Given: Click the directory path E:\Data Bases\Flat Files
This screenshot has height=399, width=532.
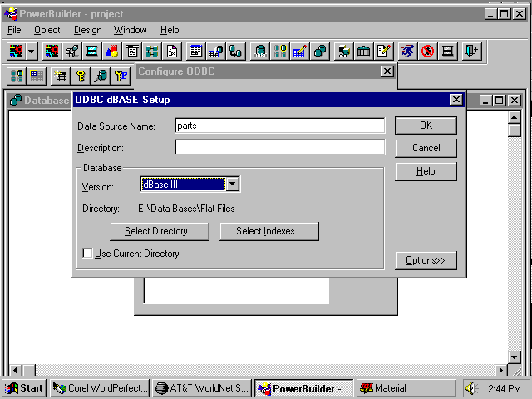Looking at the screenshot, I should click(186, 209).
